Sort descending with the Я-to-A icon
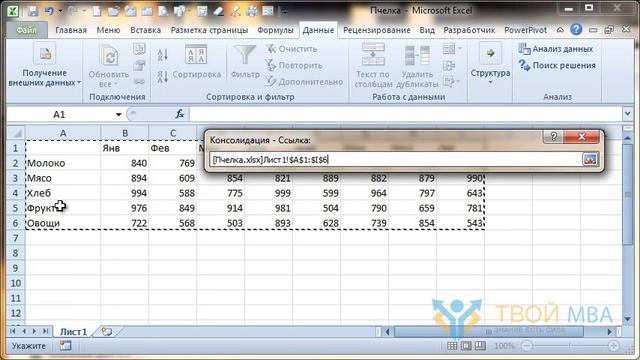Viewport: 640px width, 360px height. [162, 76]
